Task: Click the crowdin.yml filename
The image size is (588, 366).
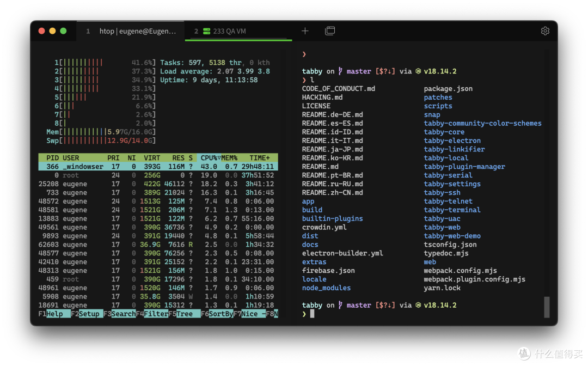Action: 324,227
